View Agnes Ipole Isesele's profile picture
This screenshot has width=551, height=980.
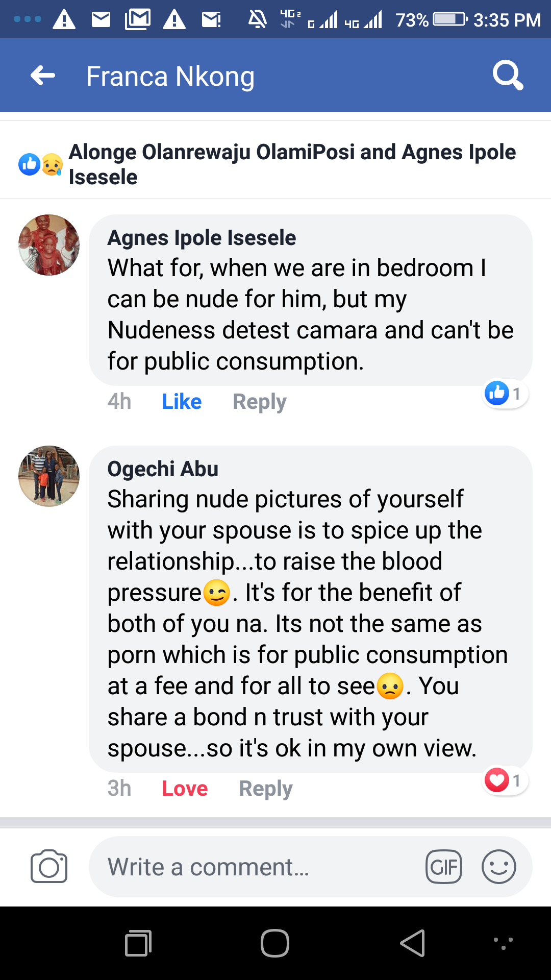[49, 245]
